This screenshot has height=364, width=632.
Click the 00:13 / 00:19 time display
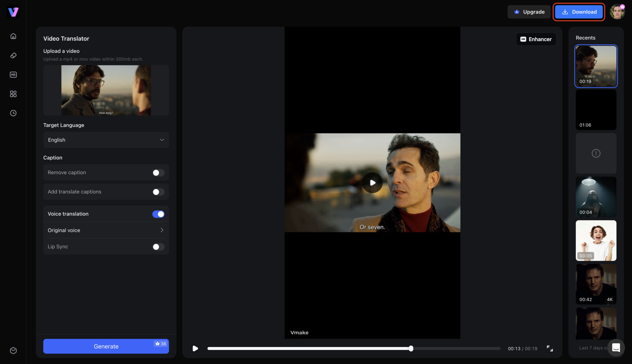522,349
